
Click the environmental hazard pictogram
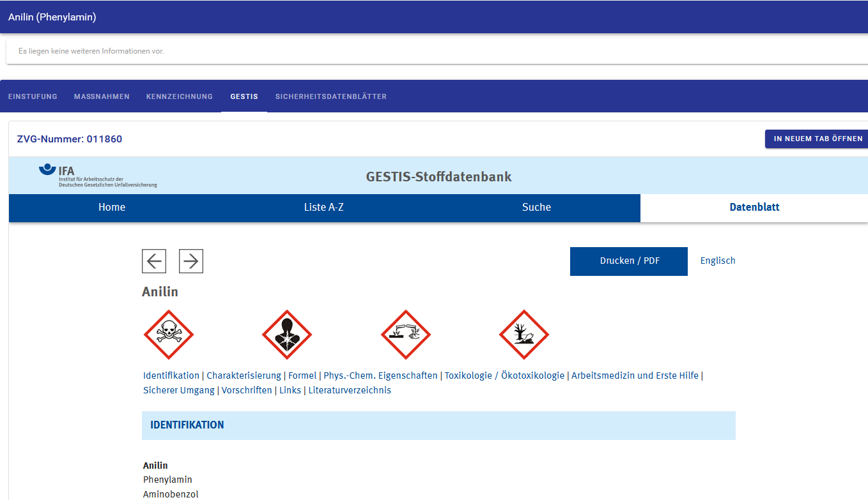coord(524,335)
